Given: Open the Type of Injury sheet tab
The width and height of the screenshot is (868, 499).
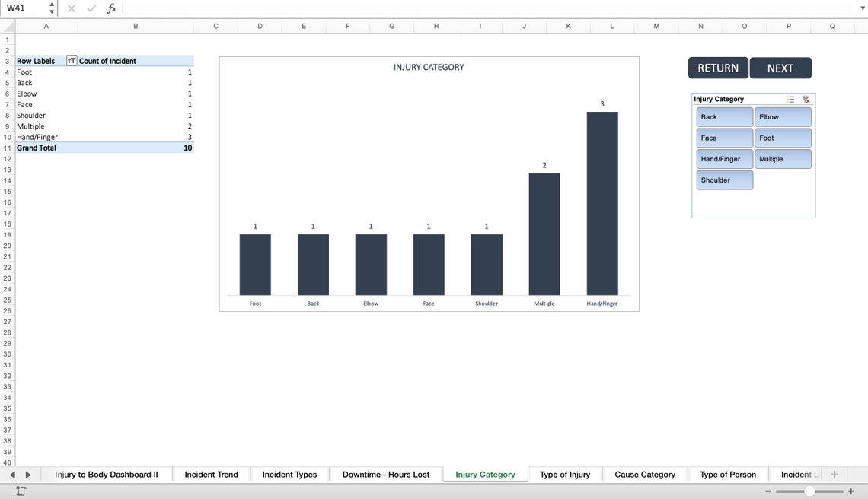Looking at the screenshot, I should click(x=565, y=474).
